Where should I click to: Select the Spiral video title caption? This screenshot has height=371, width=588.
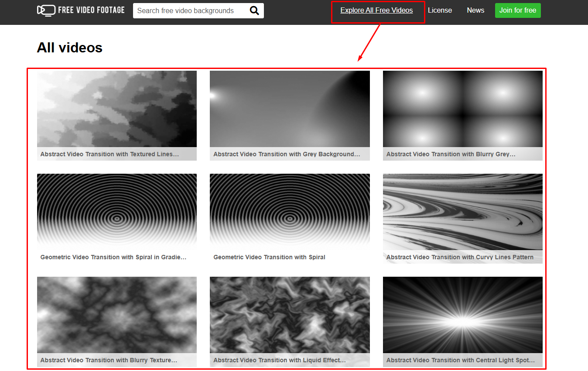(269, 257)
